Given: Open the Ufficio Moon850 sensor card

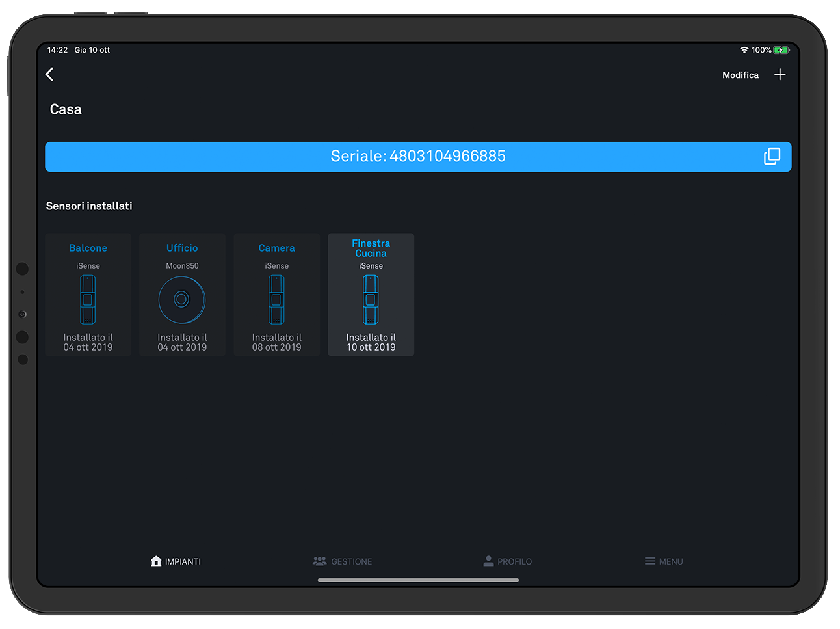Looking at the screenshot, I should tap(182, 295).
